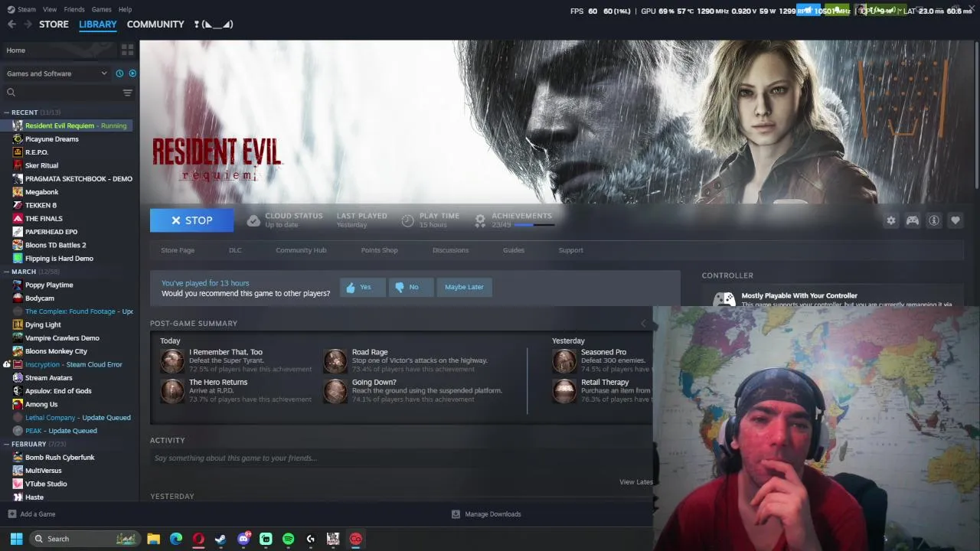Go to the STORE tab
The width and height of the screenshot is (980, 551).
click(54, 24)
